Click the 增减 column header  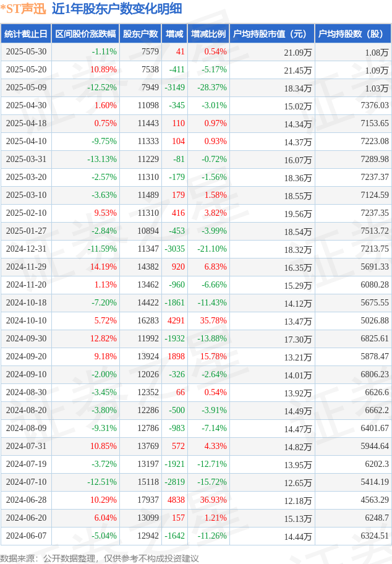[174, 34]
